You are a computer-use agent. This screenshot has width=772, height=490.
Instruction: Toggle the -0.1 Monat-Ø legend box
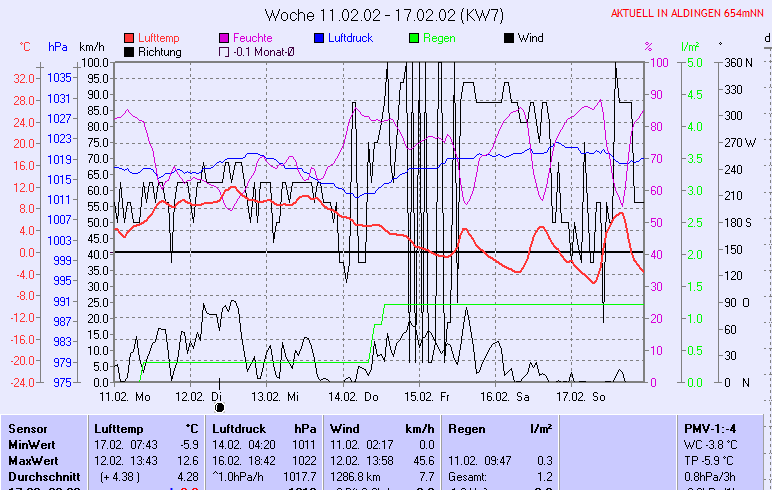(x=224, y=52)
